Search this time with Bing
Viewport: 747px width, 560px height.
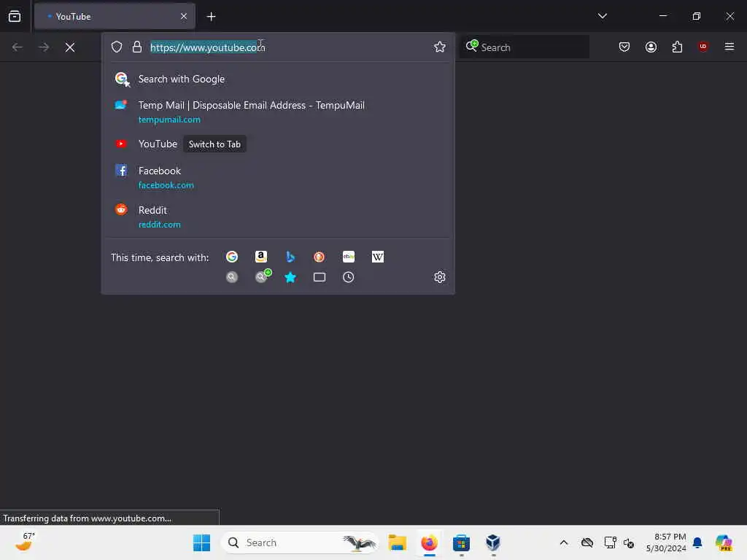[290, 257]
